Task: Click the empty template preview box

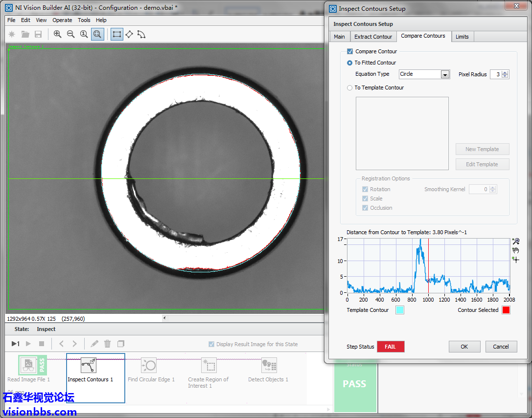Action: click(402, 133)
